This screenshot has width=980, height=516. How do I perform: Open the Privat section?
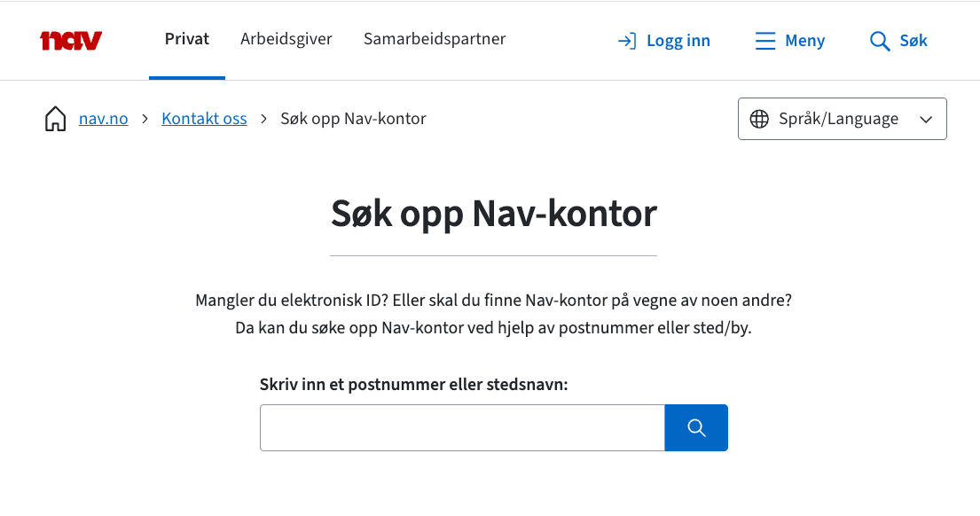click(186, 39)
